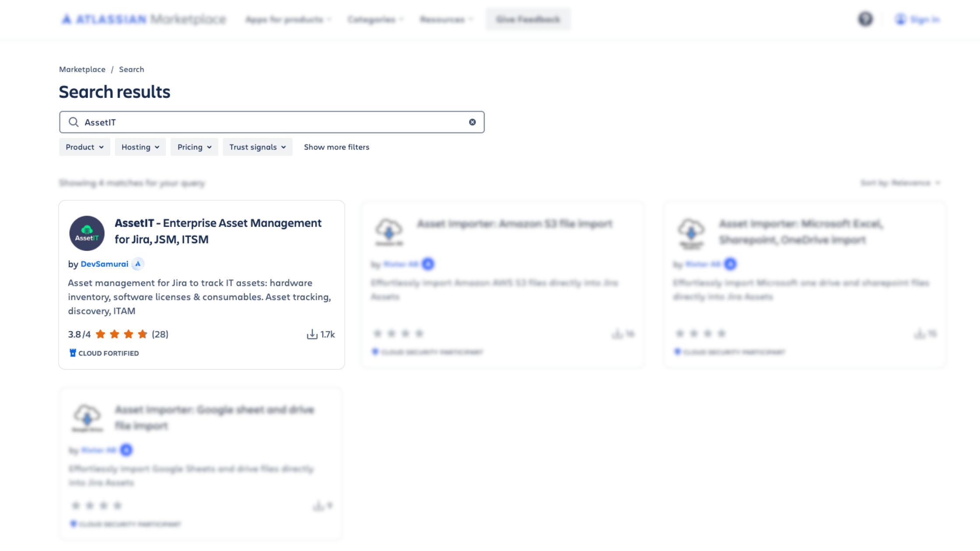
Task: Click the search magnifier icon
Action: tap(74, 122)
